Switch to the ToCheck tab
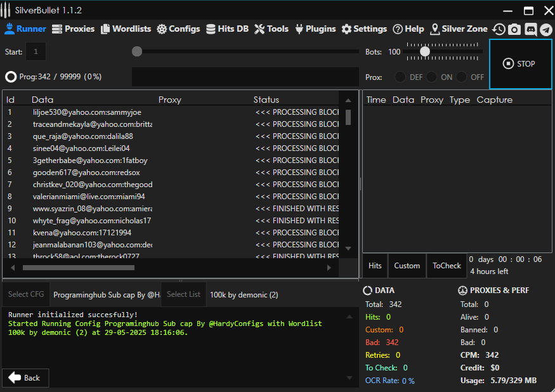This screenshot has height=392, width=555. (447, 266)
